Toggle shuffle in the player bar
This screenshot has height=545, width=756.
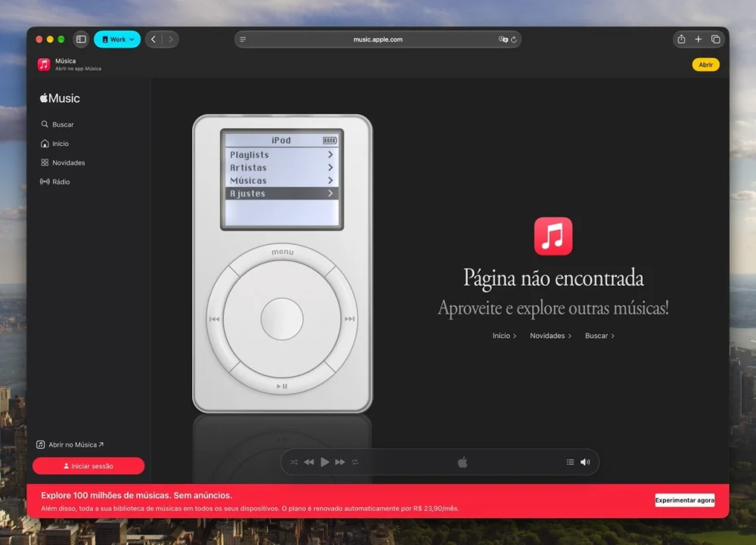point(293,462)
